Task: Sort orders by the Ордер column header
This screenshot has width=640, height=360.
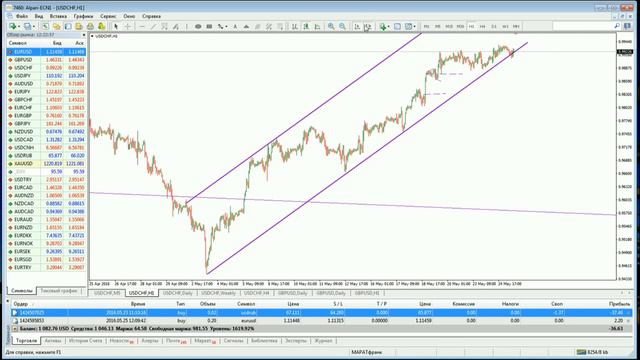Action: 21,304
